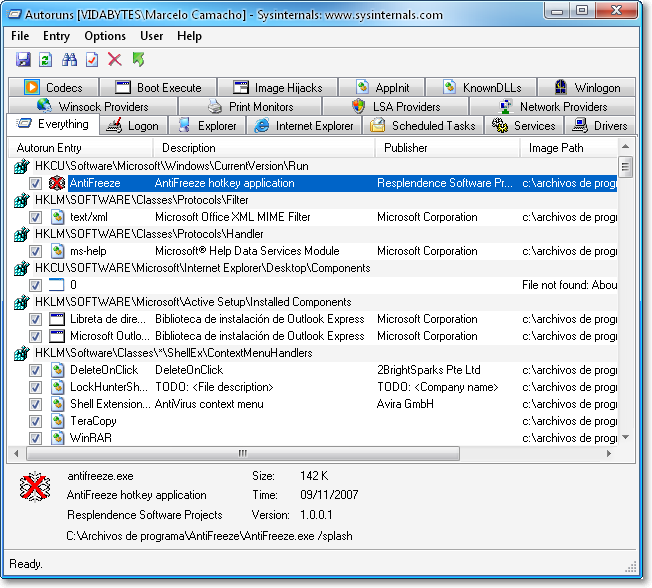Uncheck the text/xml entry checkbox
The image size is (652, 588).
pos(35,217)
